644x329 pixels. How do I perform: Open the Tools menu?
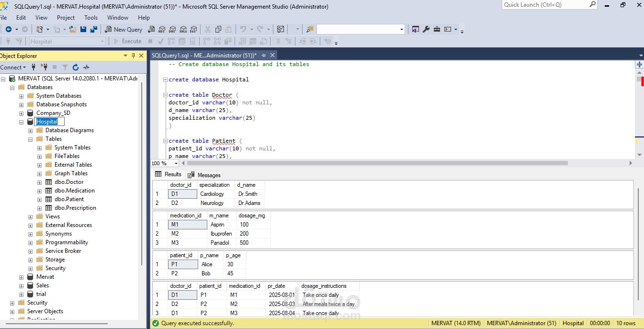click(x=91, y=18)
